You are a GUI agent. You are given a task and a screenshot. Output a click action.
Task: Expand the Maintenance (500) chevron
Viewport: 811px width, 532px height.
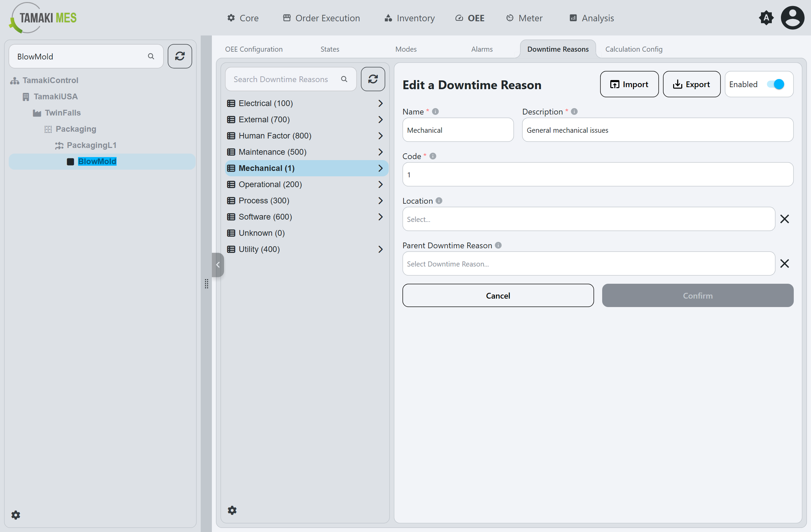(x=380, y=152)
